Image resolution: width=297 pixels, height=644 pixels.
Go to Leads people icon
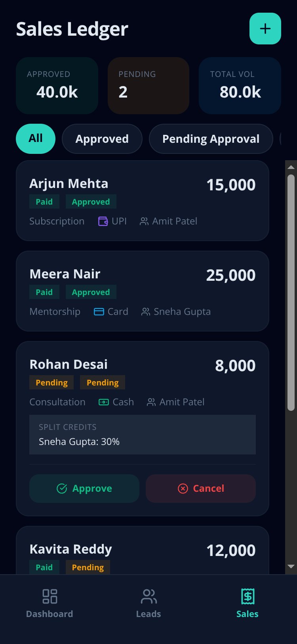pos(148,596)
